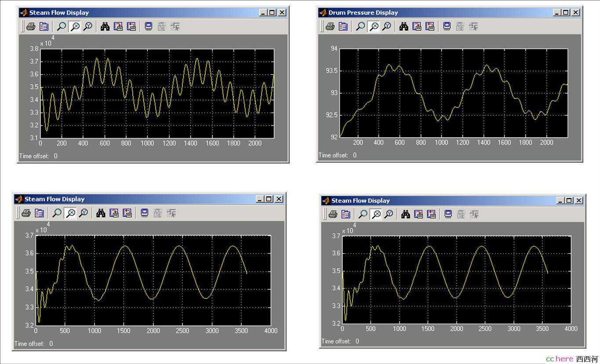This screenshot has height=364, width=600.
Task: Select Zoom Y-axis in bottom-right Steam Flow scope
Action: point(389,214)
